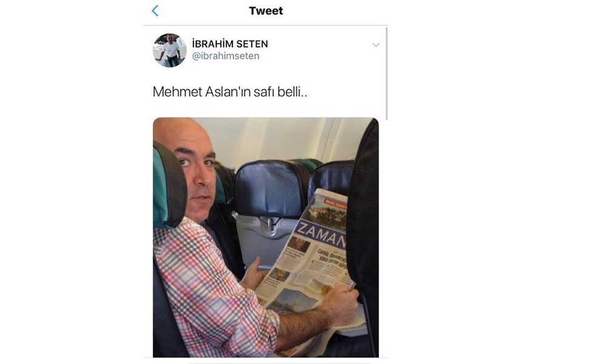
Task: Tap the Tweet header title
Action: [266, 11]
